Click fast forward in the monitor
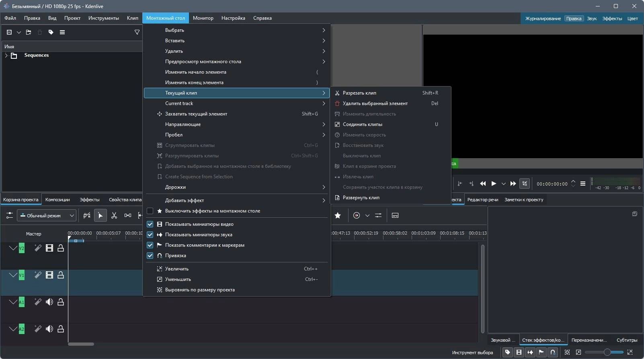The height and width of the screenshot is (359, 644). click(513, 184)
